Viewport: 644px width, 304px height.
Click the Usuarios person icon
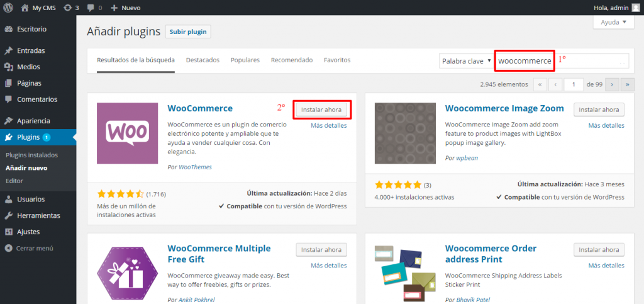pyautogui.click(x=8, y=200)
